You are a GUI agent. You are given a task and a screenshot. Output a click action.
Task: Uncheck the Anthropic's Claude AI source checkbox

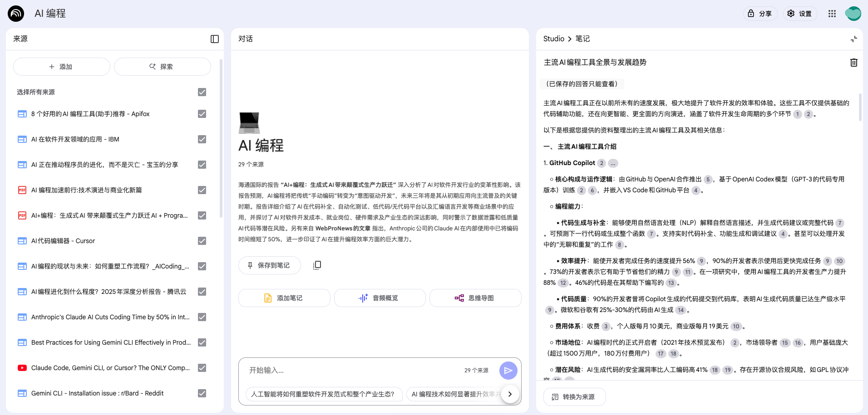202,317
